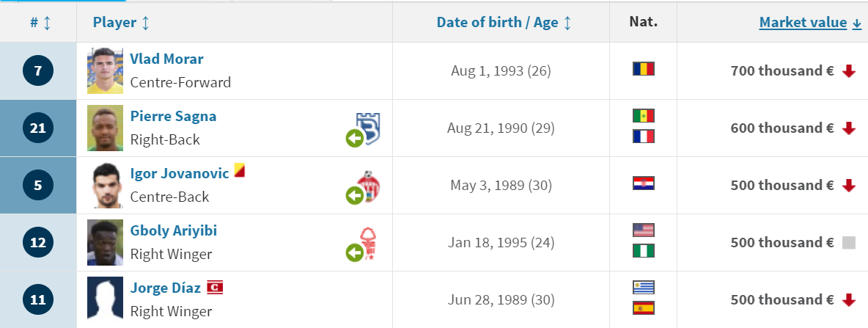
Task: Click the Romanian flag in Vlad Morar's row
Action: [643, 69]
